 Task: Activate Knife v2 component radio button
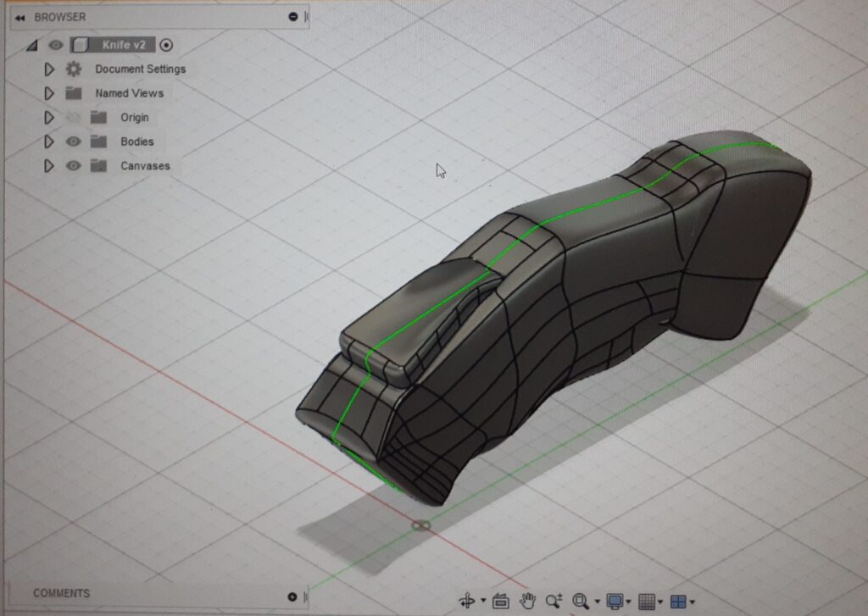(x=166, y=45)
